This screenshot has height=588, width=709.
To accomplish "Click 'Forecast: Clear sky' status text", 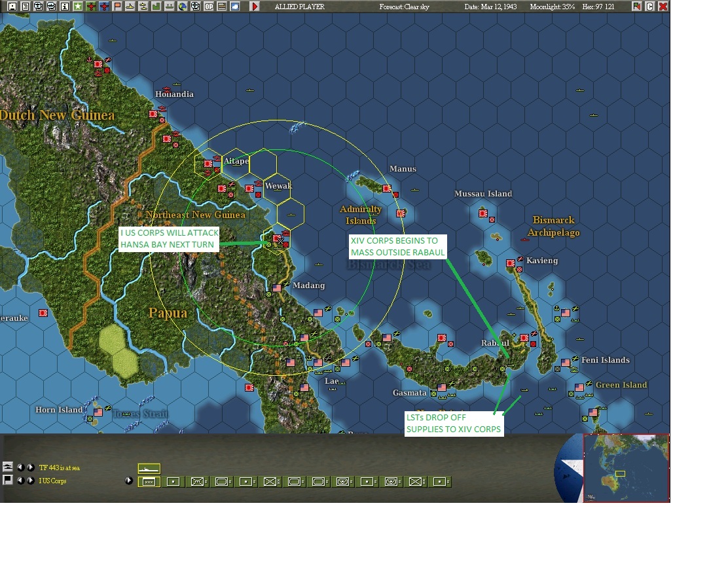I will [x=404, y=7].
